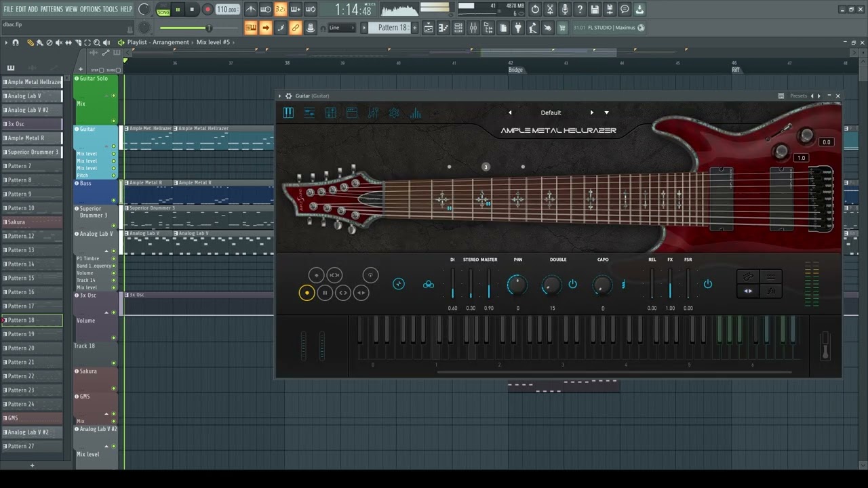Open the preset dropdown arrow beside Default

point(606,113)
